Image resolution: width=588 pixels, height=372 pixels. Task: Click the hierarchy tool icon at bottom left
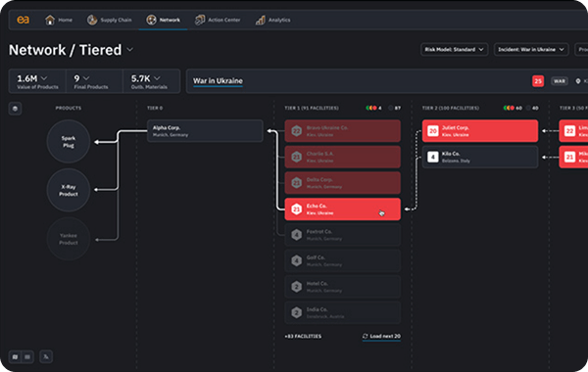pos(46,356)
